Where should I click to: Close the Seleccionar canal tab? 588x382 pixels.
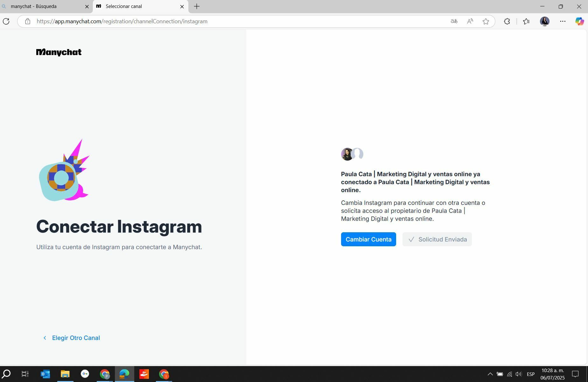pyautogui.click(x=182, y=6)
